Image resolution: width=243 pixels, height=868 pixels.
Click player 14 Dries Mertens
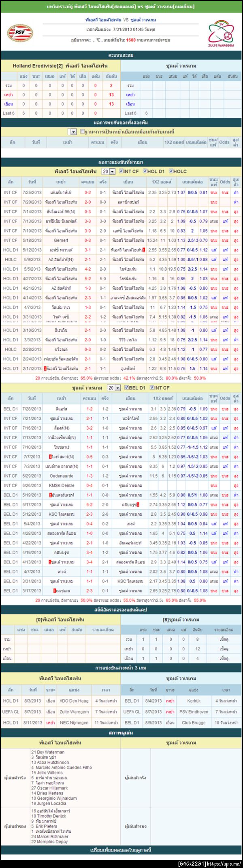[x=47, y=793]
